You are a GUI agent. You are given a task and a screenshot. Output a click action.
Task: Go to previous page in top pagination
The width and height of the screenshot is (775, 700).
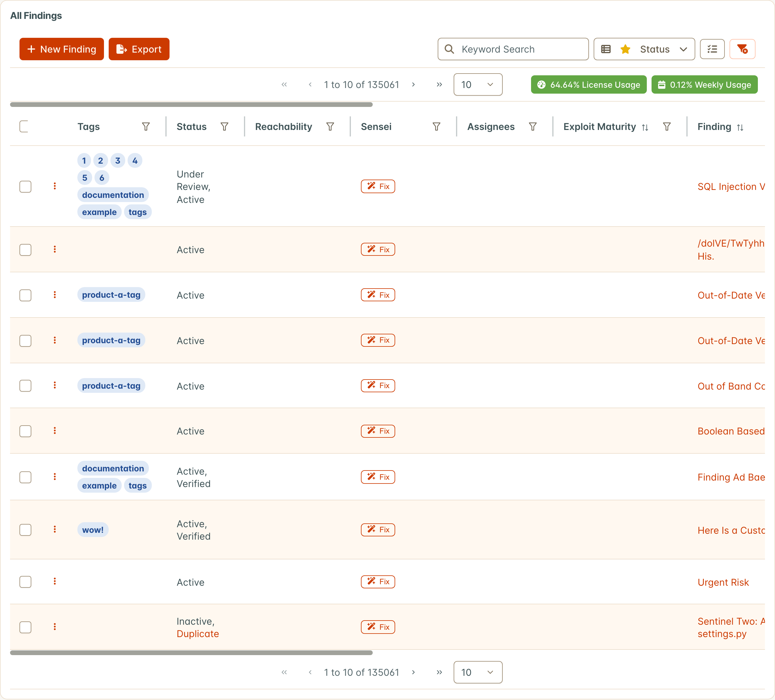310,84
